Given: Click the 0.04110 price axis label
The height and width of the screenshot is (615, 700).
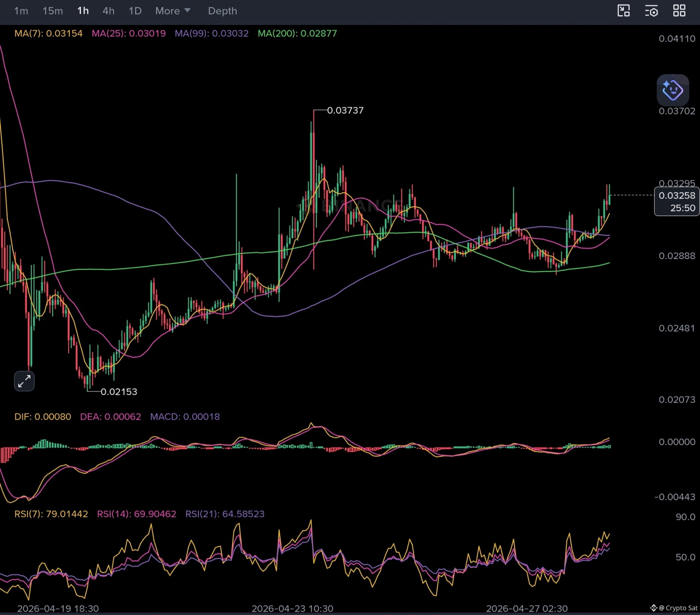Looking at the screenshot, I should (677, 39).
